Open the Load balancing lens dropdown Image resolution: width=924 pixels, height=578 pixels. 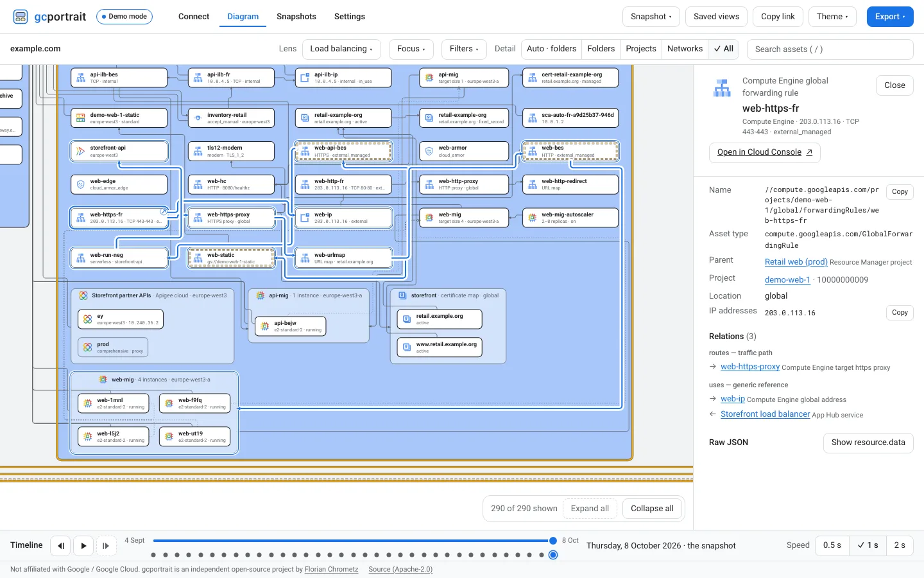click(341, 49)
